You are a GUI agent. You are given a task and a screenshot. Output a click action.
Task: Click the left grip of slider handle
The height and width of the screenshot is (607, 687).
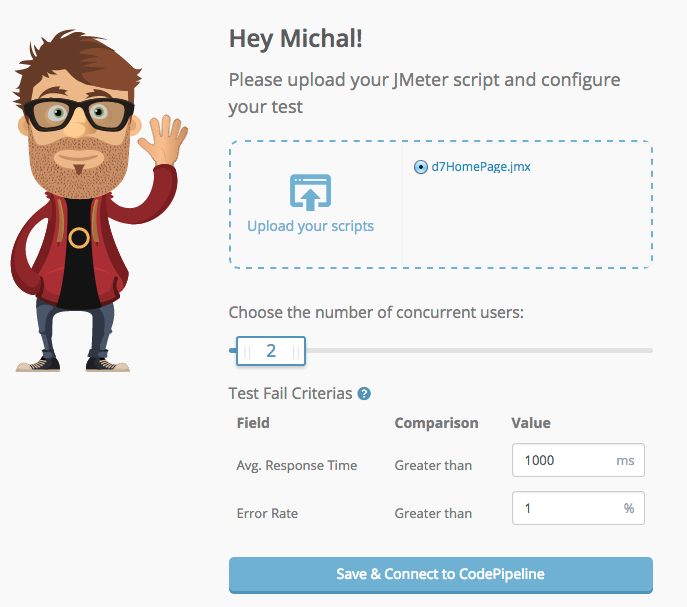click(x=247, y=351)
